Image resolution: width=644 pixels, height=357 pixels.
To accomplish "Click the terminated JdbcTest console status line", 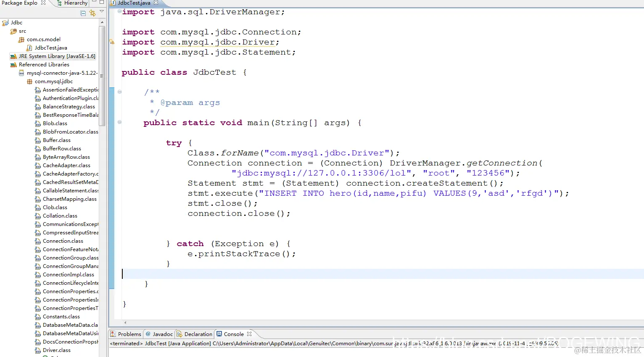I will click(x=334, y=344).
